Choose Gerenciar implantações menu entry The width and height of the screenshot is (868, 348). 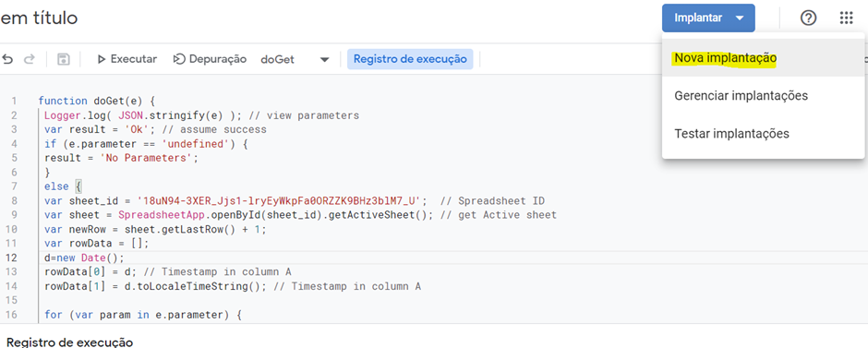[x=741, y=96]
